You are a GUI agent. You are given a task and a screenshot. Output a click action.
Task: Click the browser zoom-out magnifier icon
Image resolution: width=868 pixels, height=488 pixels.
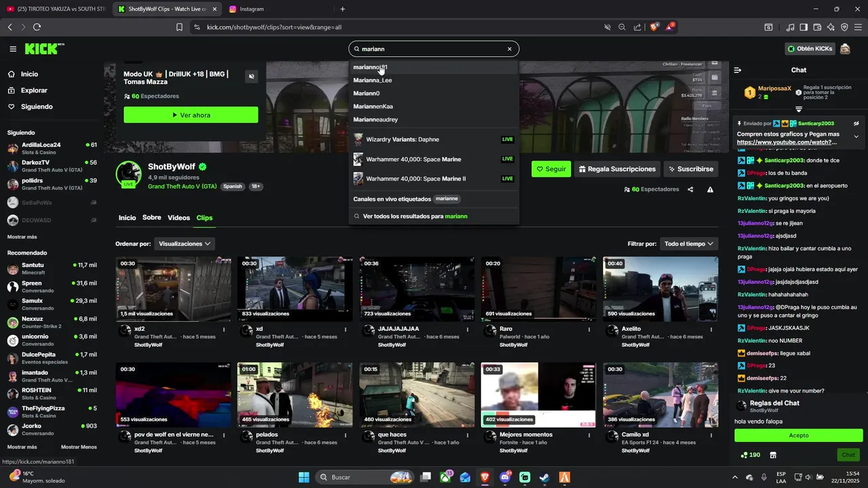coord(622,27)
